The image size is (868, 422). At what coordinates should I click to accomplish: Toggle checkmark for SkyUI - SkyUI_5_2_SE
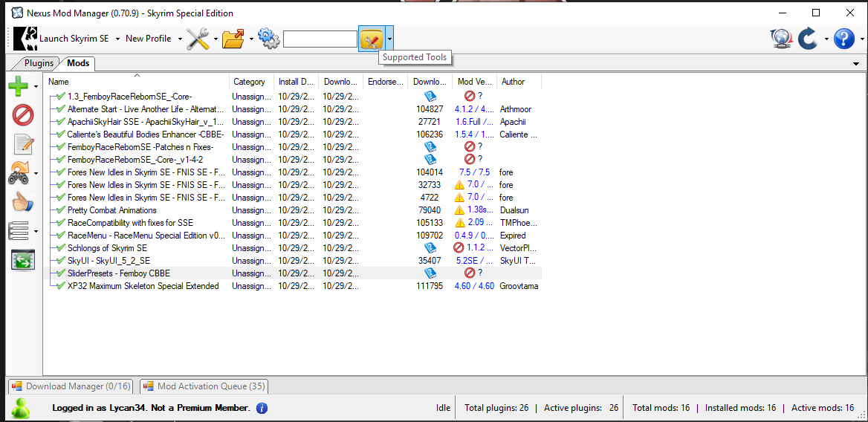(x=61, y=261)
